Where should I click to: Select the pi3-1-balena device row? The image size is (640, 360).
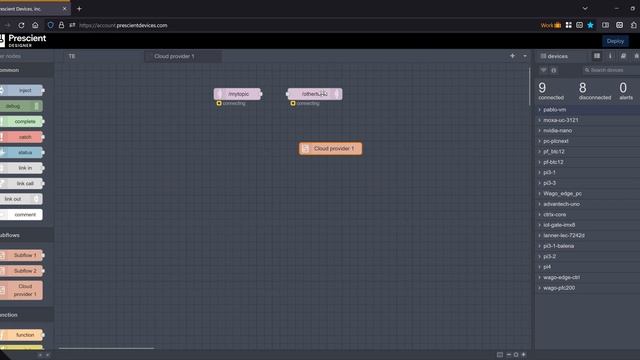click(588, 246)
